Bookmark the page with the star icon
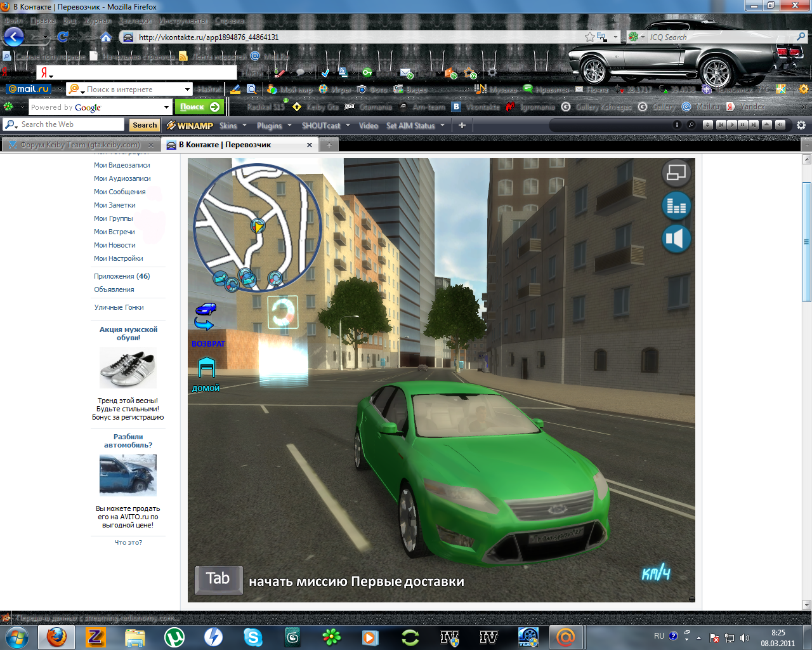Screen dimensions: 812x650 tap(590, 37)
